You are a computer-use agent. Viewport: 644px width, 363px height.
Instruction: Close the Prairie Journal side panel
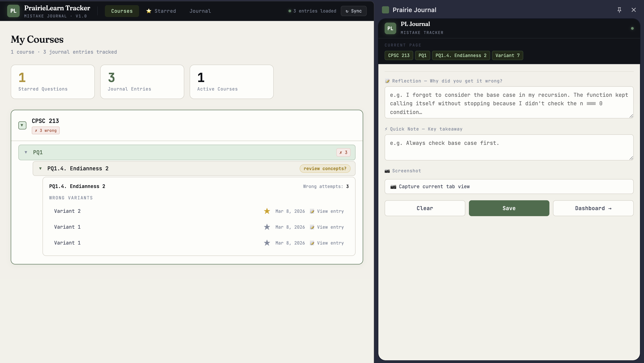[633, 10]
